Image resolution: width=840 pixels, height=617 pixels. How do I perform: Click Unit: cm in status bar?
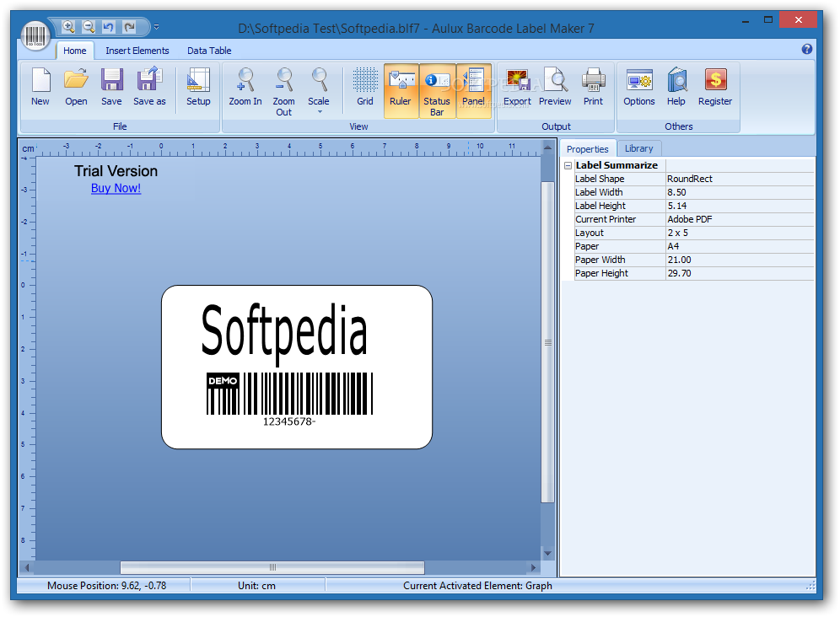[x=256, y=586]
